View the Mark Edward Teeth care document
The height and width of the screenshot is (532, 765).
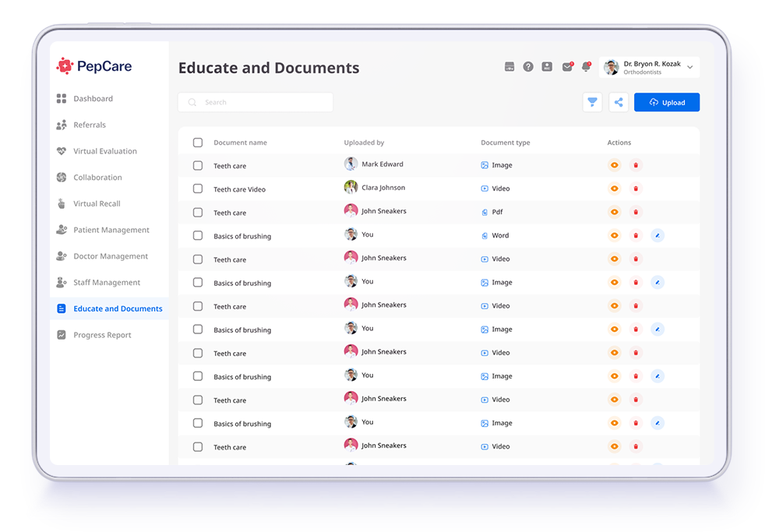point(614,165)
